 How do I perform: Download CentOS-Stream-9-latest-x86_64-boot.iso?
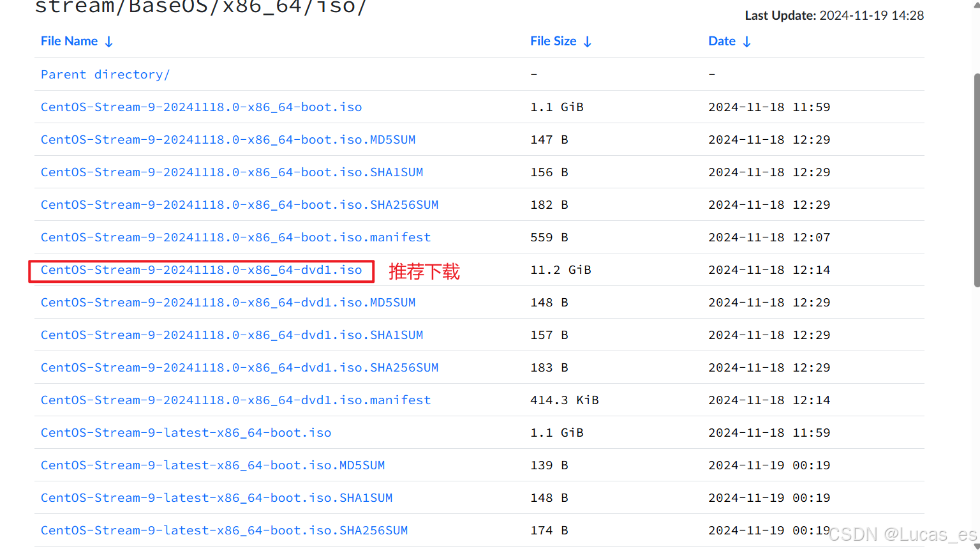[x=186, y=432]
